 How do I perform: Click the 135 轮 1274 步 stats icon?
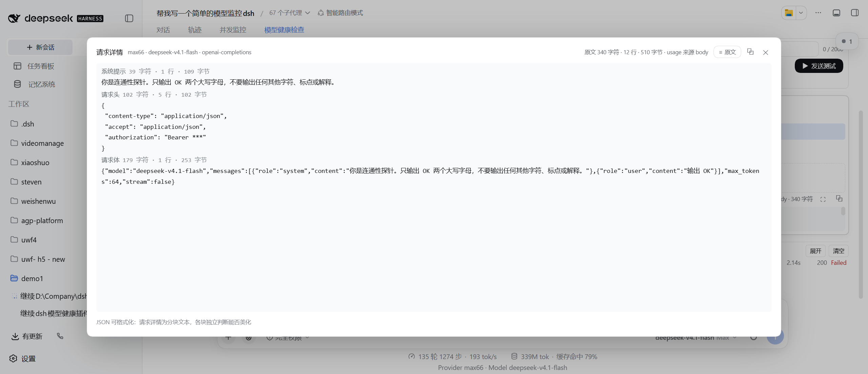pos(411,356)
